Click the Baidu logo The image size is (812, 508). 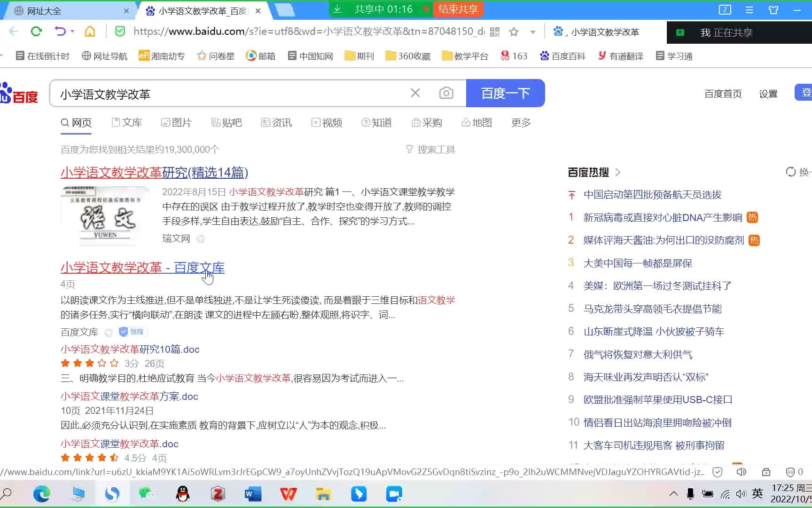pyautogui.click(x=19, y=93)
